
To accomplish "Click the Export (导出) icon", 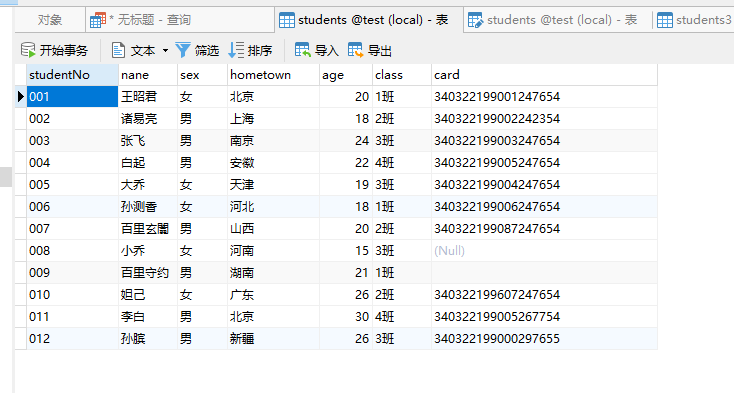I will click(355, 50).
